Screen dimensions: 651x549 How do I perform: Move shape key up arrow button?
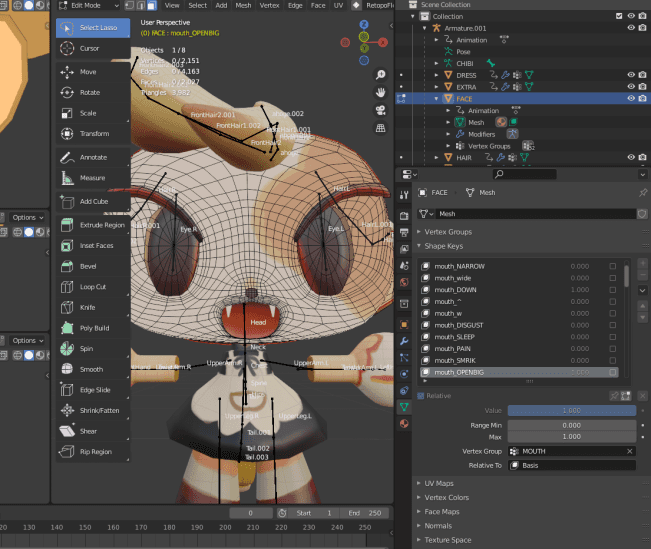(642, 306)
